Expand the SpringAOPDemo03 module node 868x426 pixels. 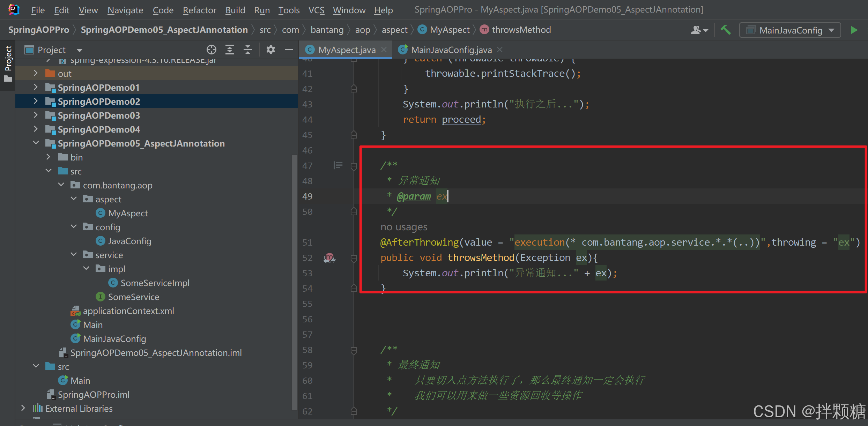coord(36,115)
